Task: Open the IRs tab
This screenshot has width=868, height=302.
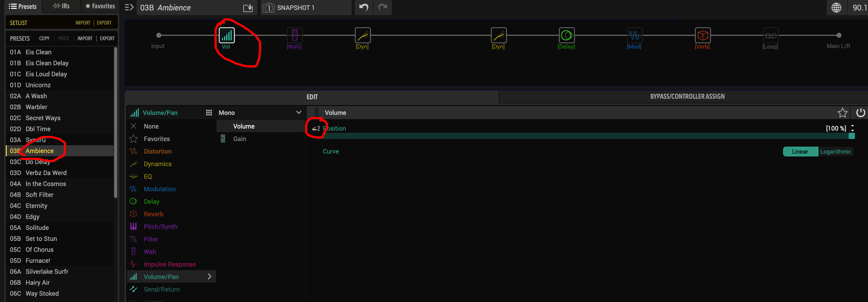Action: click(61, 6)
